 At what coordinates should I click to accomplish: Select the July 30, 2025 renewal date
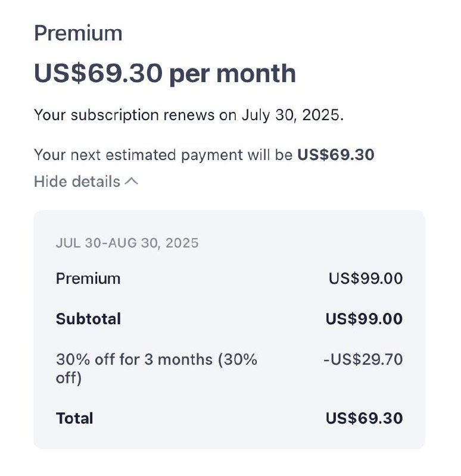pos(291,115)
